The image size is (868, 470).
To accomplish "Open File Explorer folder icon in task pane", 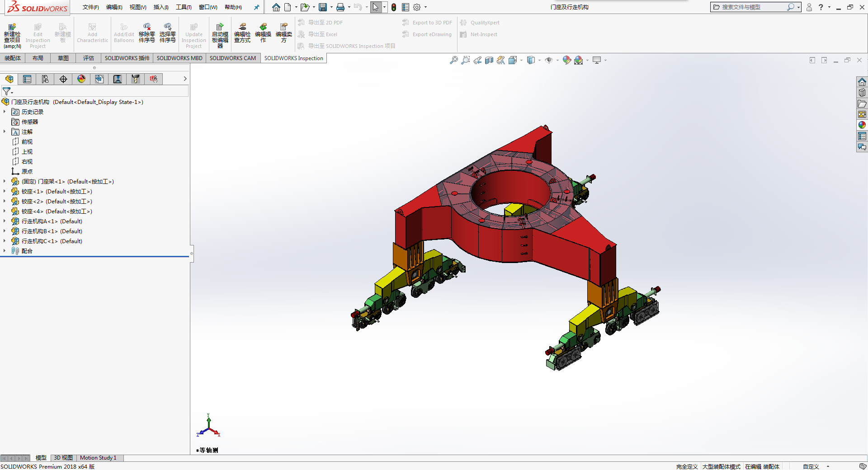I will point(862,103).
